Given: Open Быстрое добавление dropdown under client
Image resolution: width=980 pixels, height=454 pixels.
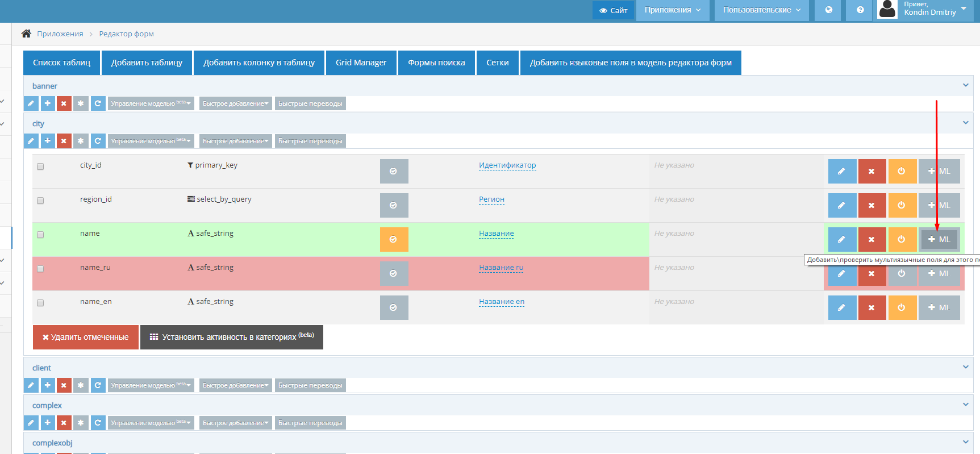Looking at the screenshot, I should pos(235,385).
